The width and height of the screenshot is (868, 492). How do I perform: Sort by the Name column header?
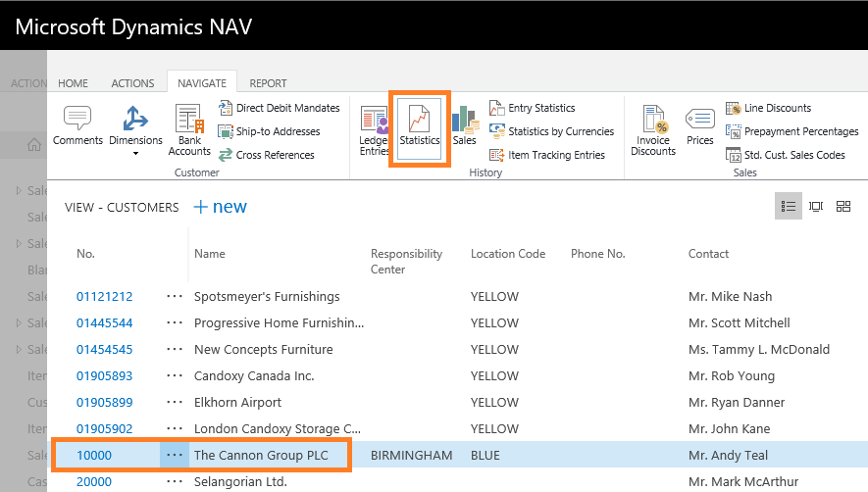coord(210,254)
